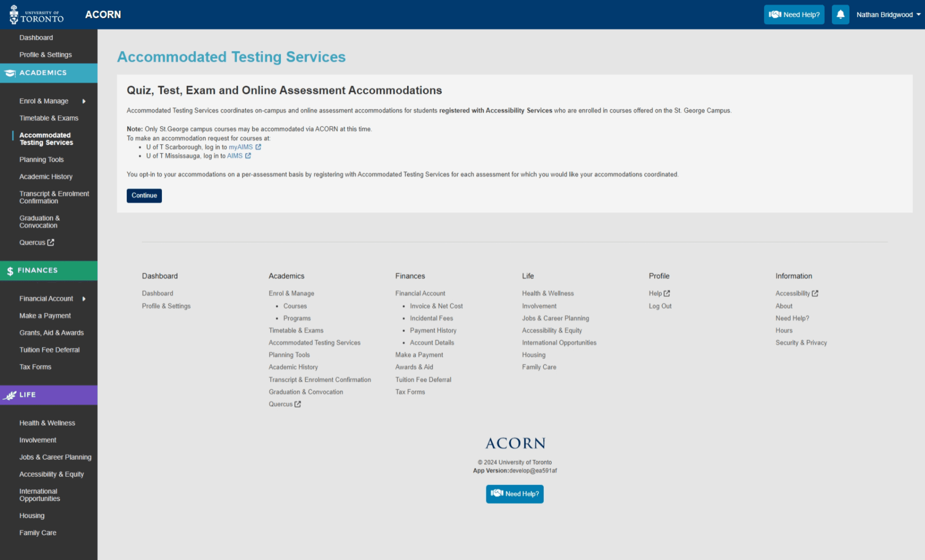This screenshot has width=925, height=560.
Task: Click the notification bell icon
Action: [x=840, y=15]
